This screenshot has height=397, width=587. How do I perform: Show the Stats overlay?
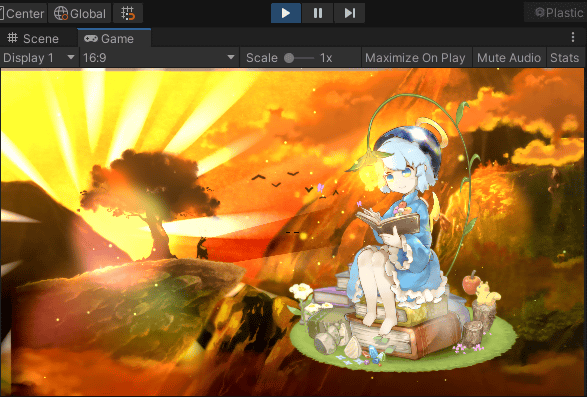[x=565, y=58]
